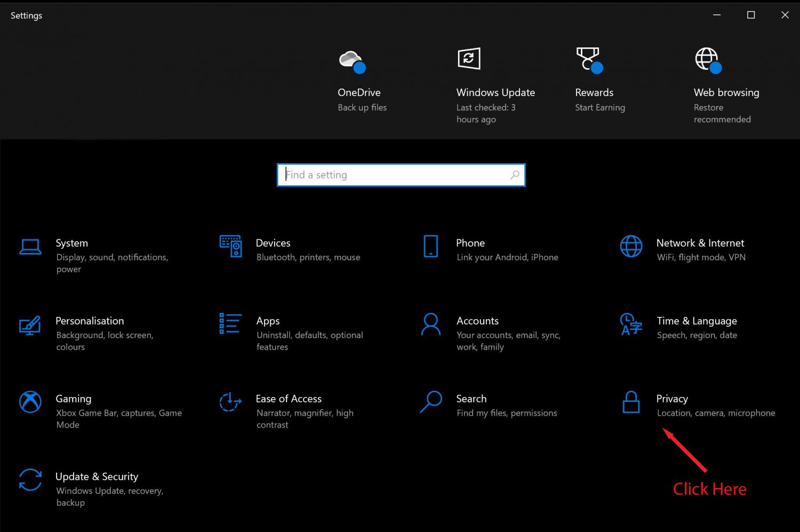Click the Update & Security sync icon
The width and height of the screenshot is (800, 532).
click(30, 480)
